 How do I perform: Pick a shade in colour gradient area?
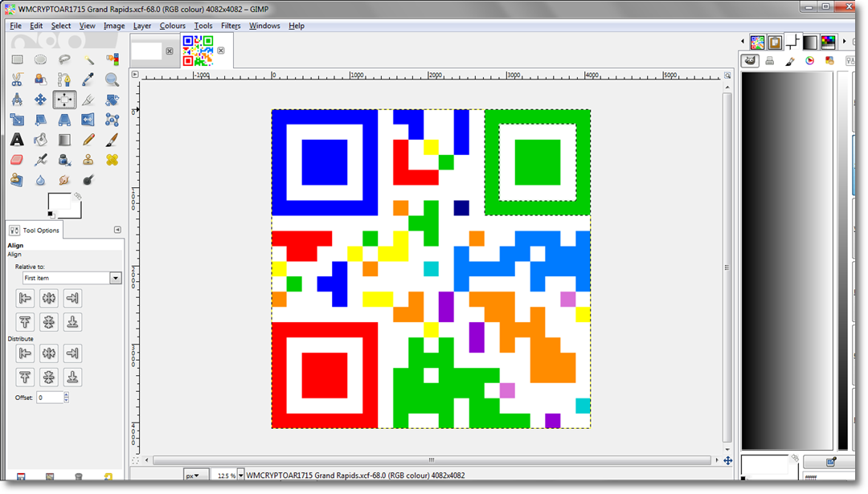click(x=787, y=260)
